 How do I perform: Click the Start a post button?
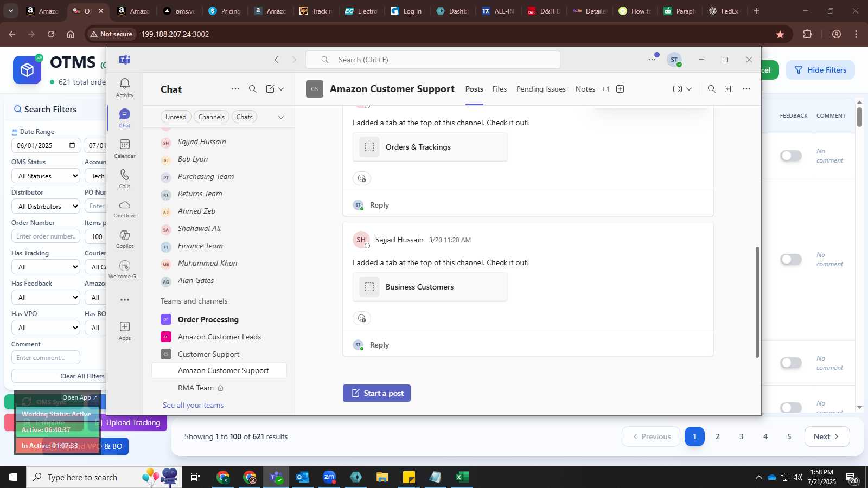click(x=376, y=393)
